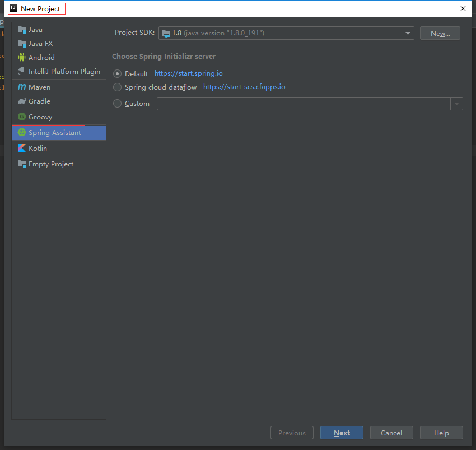Click the Gradle elephant icon
The width and height of the screenshot is (476, 450).
point(22,101)
